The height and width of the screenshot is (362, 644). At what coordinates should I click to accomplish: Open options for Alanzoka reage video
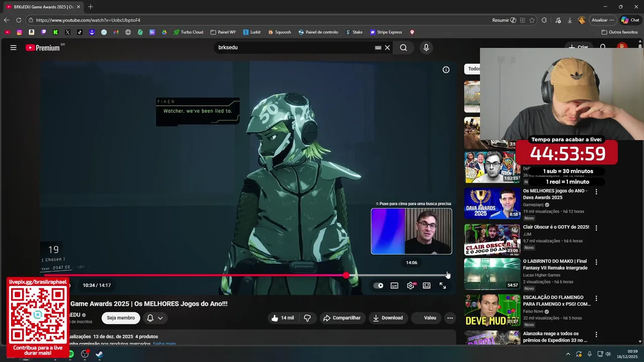tap(596, 334)
